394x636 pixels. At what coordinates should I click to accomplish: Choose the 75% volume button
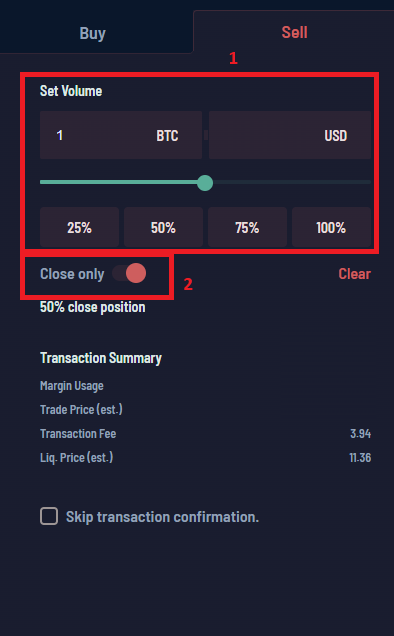coord(247,227)
